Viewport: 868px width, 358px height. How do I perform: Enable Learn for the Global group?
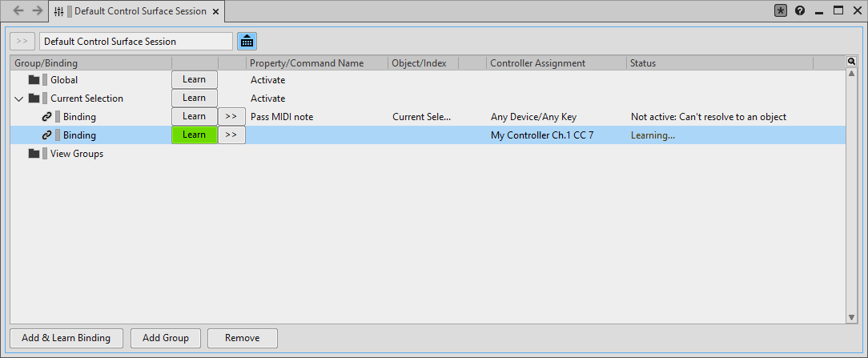click(x=194, y=79)
